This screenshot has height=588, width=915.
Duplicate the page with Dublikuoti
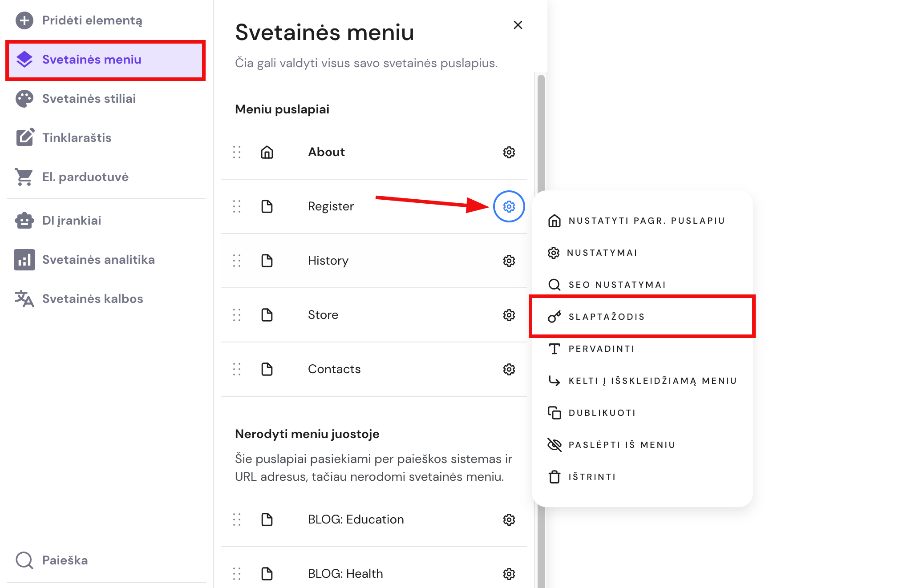[x=602, y=412]
